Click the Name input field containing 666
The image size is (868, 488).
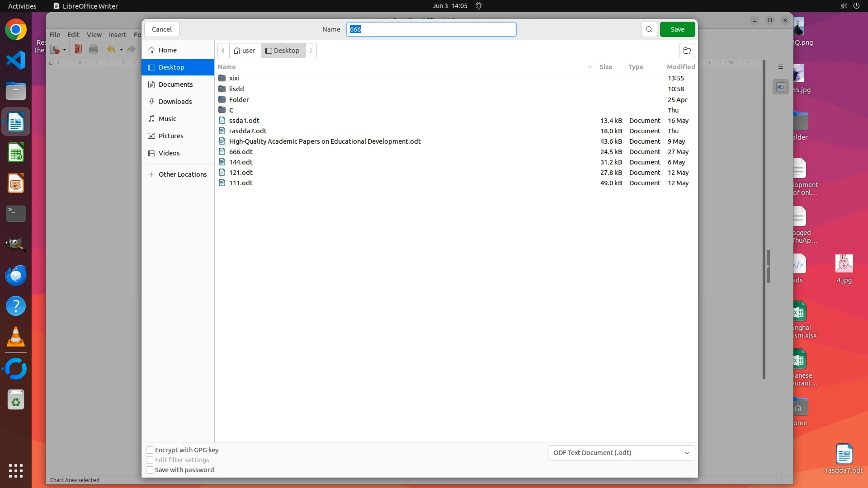click(x=431, y=29)
